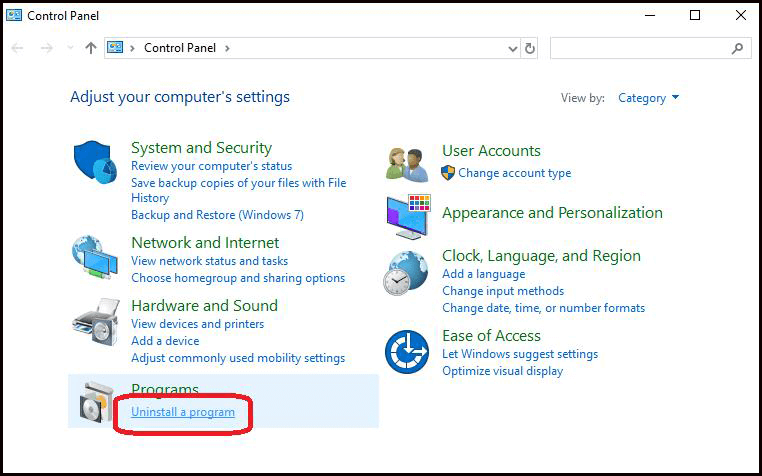Expand the address bar history dropdown

click(x=512, y=49)
